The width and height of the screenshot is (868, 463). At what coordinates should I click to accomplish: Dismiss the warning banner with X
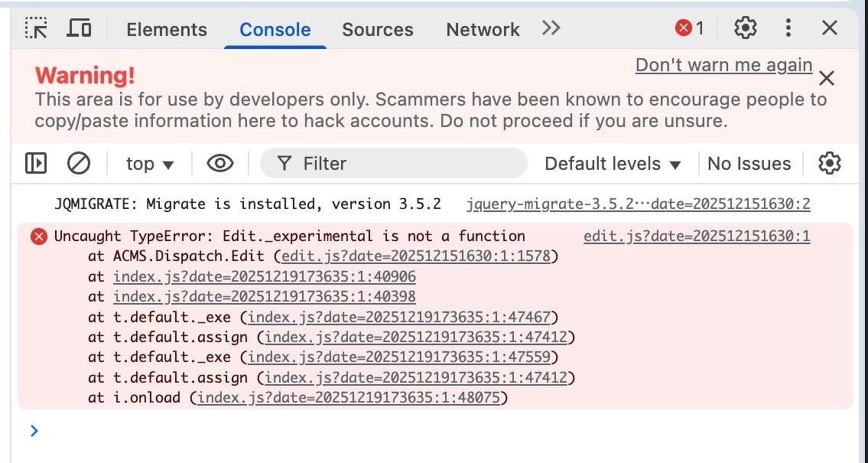827,78
